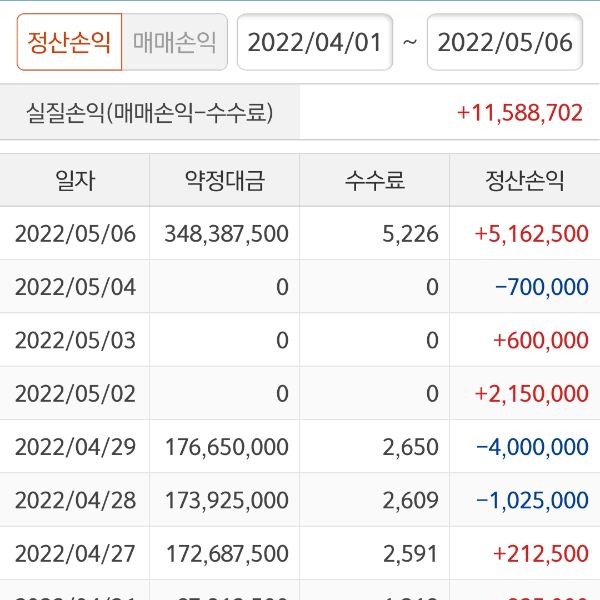The width and height of the screenshot is (600, 600).
Task: Select the 2022/05/04 row date
Action: [x=75, y=287]
